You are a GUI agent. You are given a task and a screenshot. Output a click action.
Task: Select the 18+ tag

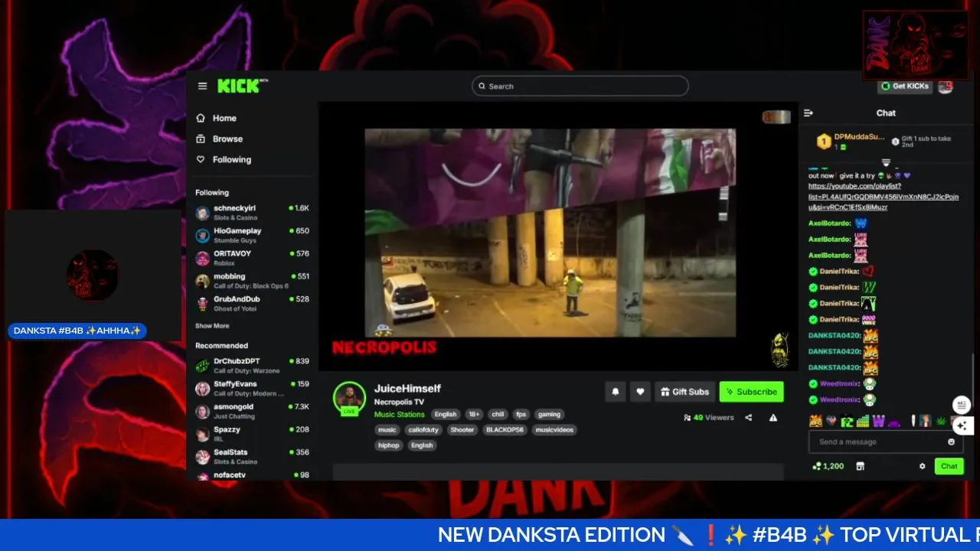474,414
